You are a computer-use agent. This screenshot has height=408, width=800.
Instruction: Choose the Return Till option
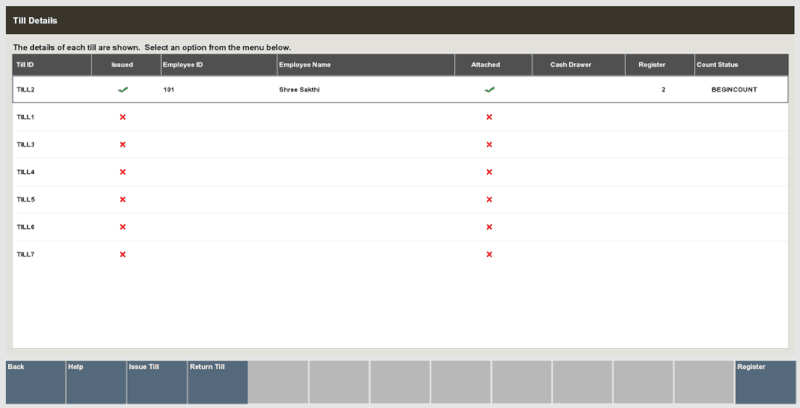click(218, 382)
